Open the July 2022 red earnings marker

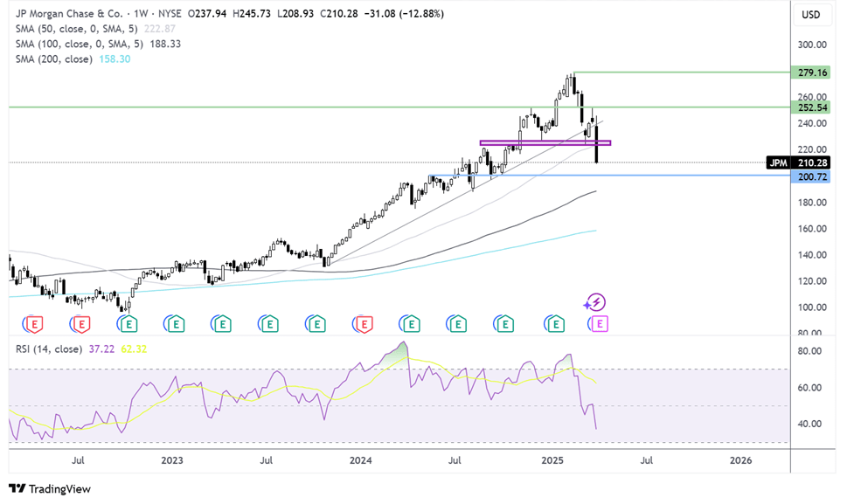(81, 324)
